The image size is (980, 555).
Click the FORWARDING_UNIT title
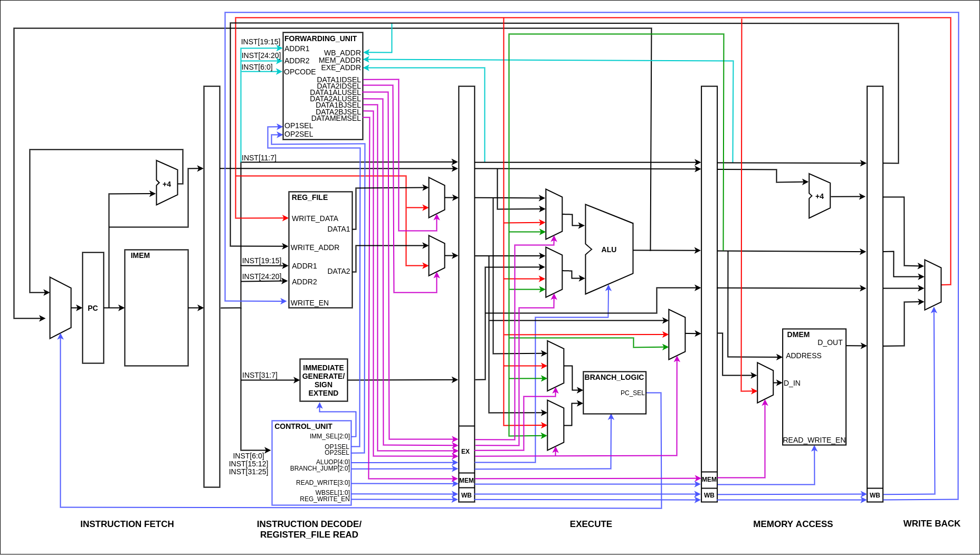pos(320,39)
